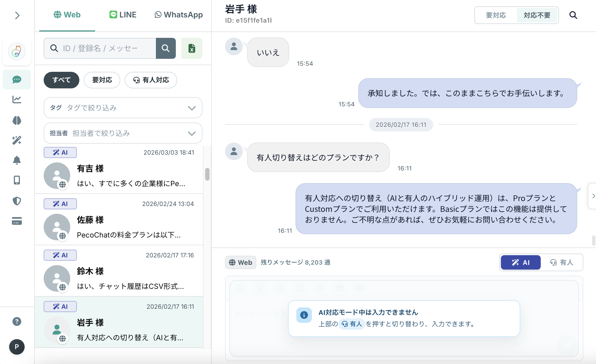Image resolution: width=596 pixels, height=364 pixels.
Task: Click the dark search submit button
Action: coord(166,48)
